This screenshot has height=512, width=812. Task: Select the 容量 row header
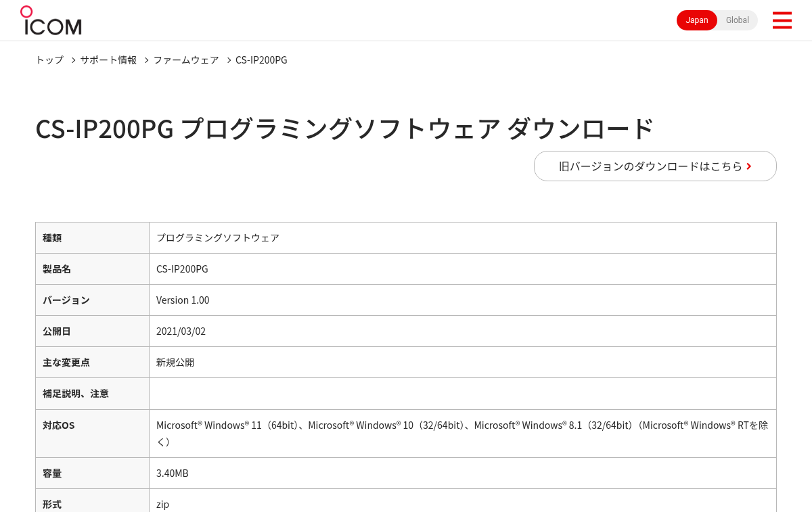[92, 473]
